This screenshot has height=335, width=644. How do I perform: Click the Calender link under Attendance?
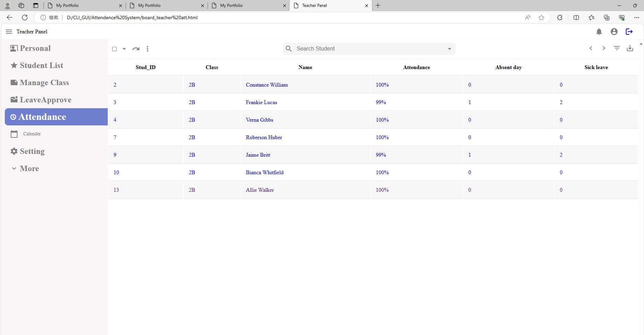click(32, 134)
